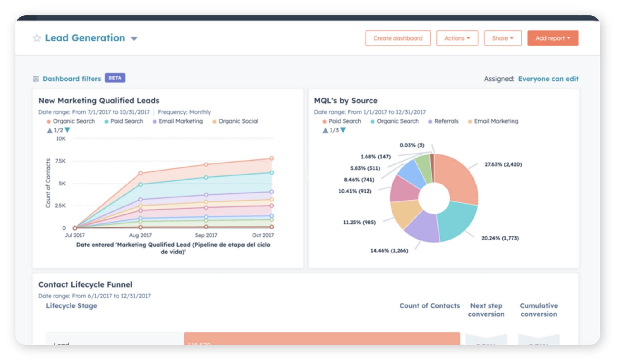Click the Next step conversion column header
Screen dimensions: 619x364
(486, 310)
